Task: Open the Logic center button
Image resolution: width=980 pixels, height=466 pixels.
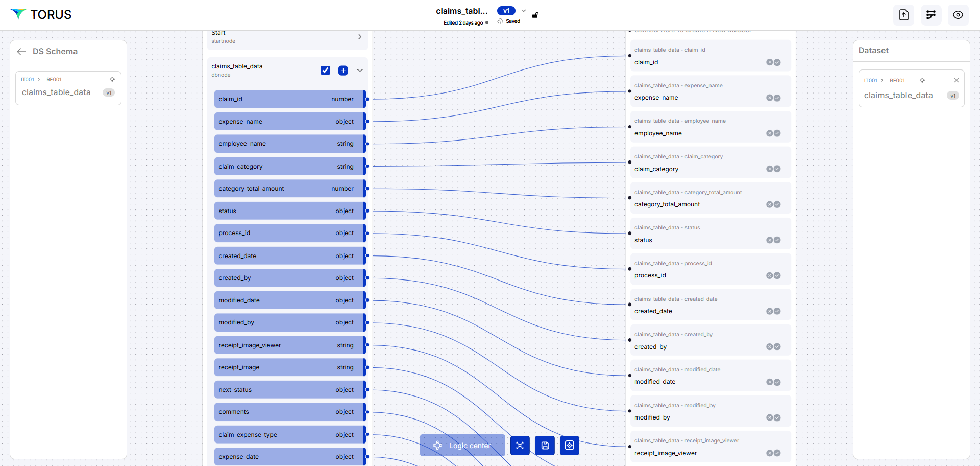Action: (x=462, y=446)
